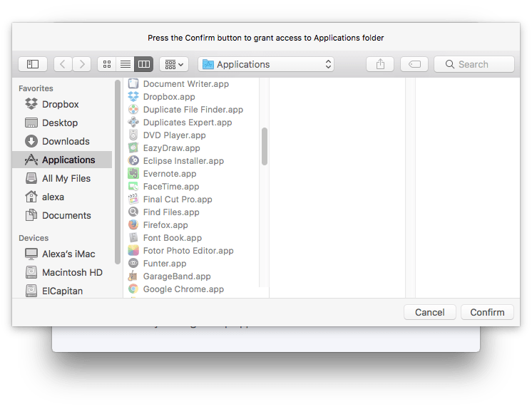This screenshot has width=532, height=409.
Task: Click the Google Chrome.app icon
Action: pyautogui.click(x=133, y=289)
